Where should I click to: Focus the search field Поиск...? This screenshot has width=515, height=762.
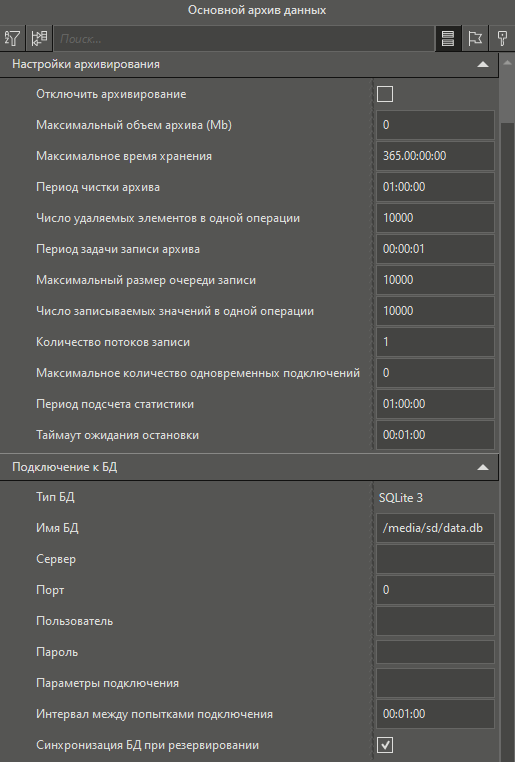(x=243, y=39)
